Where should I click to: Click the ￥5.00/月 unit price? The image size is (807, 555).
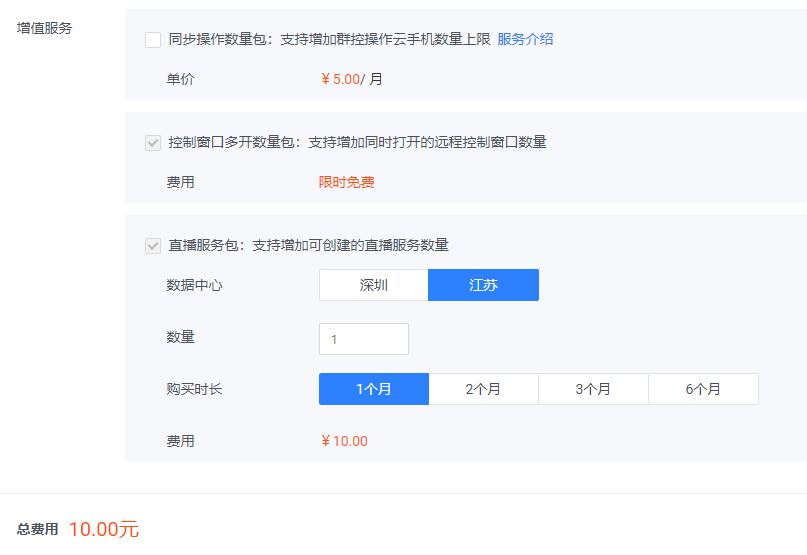(x=351, y=80)
